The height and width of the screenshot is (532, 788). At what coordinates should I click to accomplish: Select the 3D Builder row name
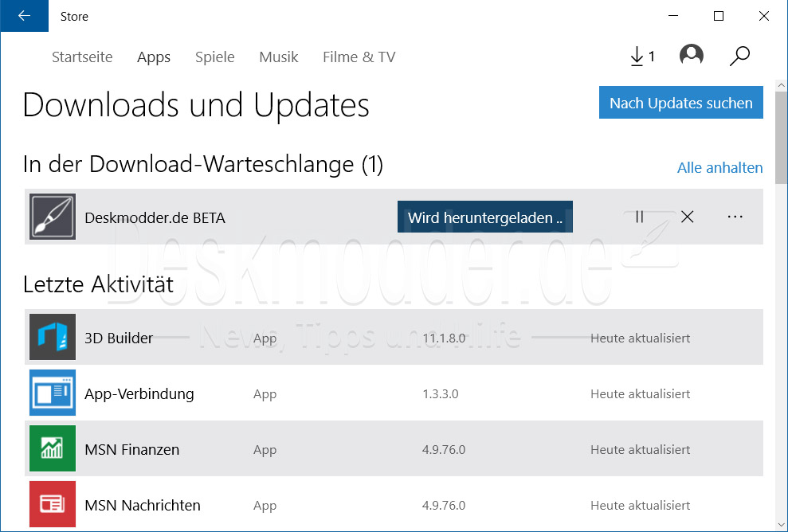[119, 338]
